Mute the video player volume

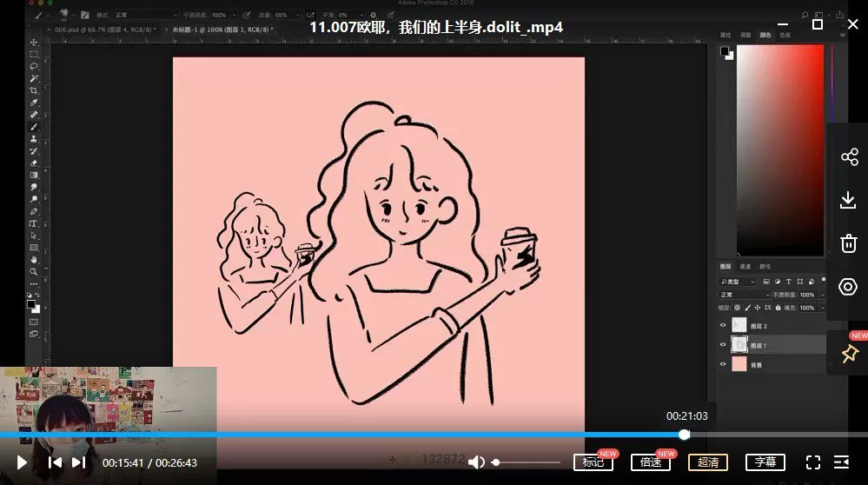click(x=476, y=462)
